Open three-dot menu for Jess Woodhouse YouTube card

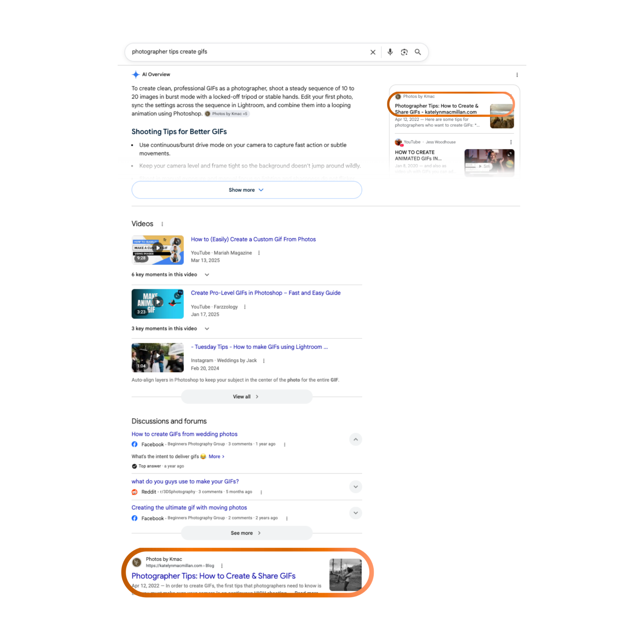point(511,142)
